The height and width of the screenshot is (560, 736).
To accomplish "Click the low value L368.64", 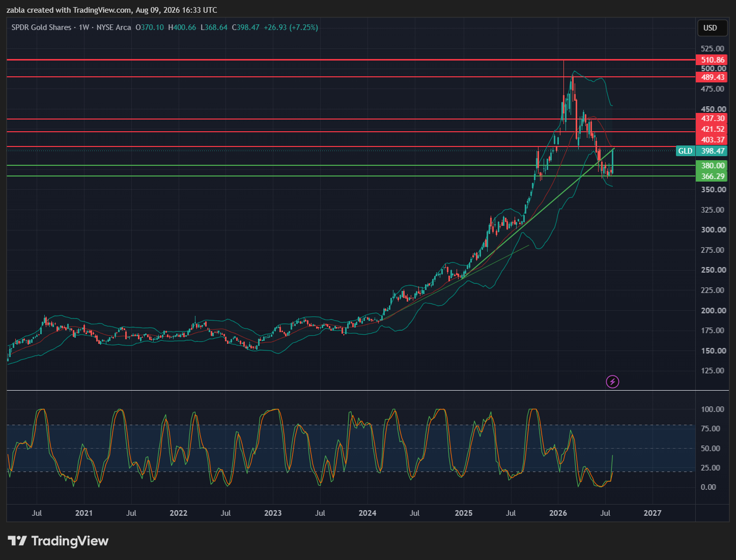I will (x=214, y=27).
